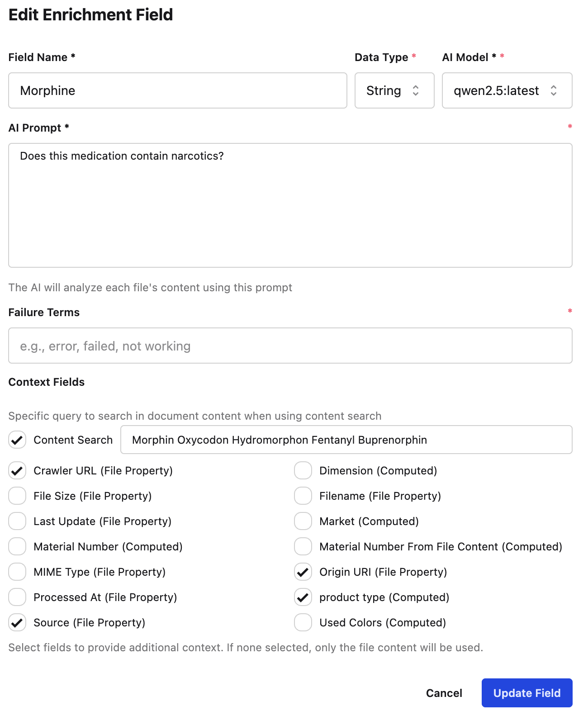Check Material Number From File Content option
This screenshot has width=588, height=720.
[x=303, y=546]
